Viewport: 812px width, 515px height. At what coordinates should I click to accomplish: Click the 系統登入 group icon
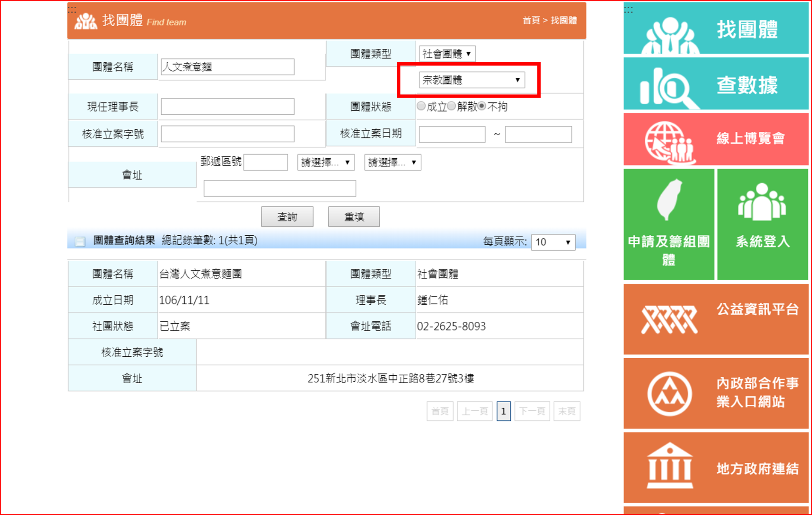tap(762, 202)
